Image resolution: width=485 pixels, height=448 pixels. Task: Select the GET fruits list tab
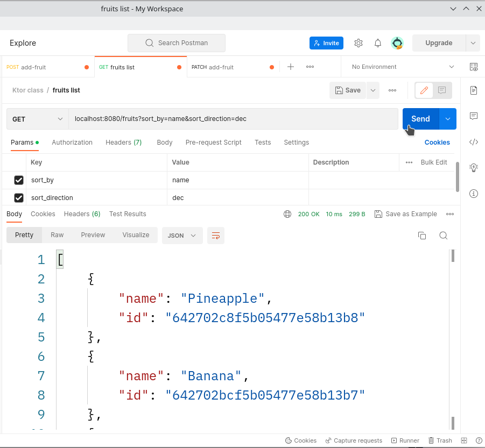140,67
